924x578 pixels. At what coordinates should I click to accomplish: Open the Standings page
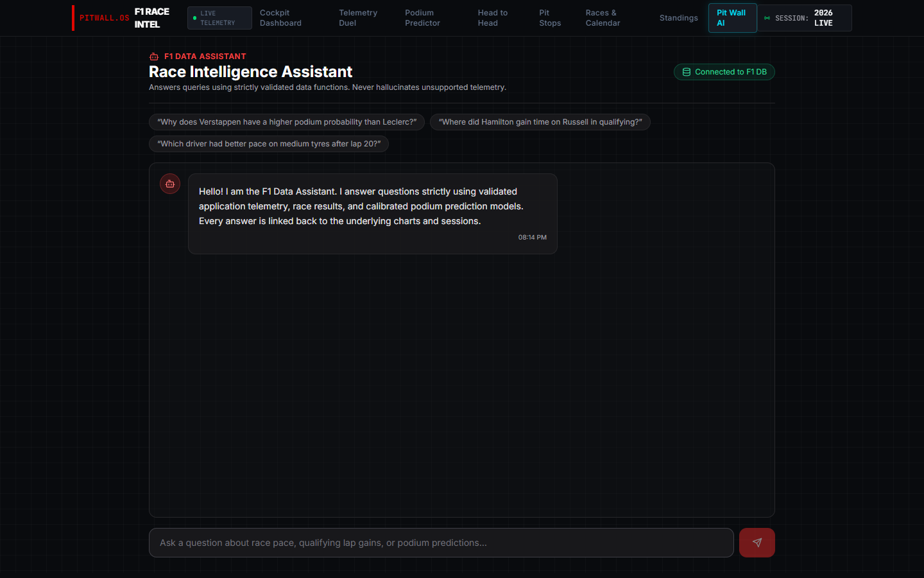click(x=678, y=18)
